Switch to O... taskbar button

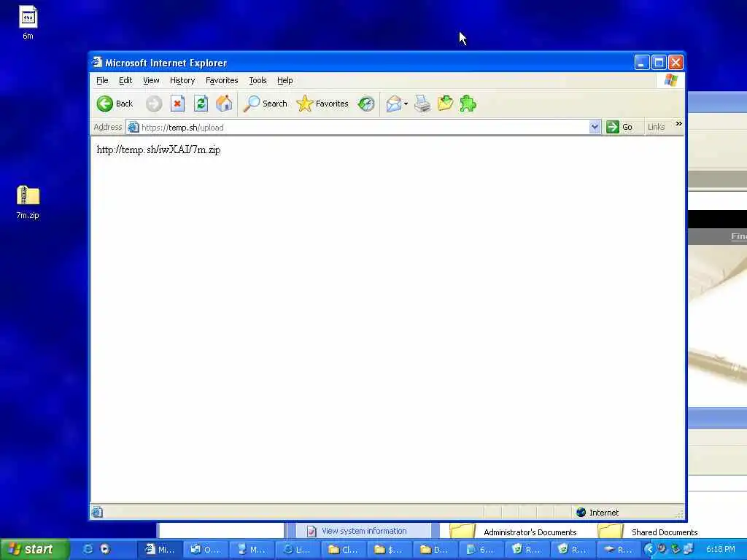[x=206, y=550]
